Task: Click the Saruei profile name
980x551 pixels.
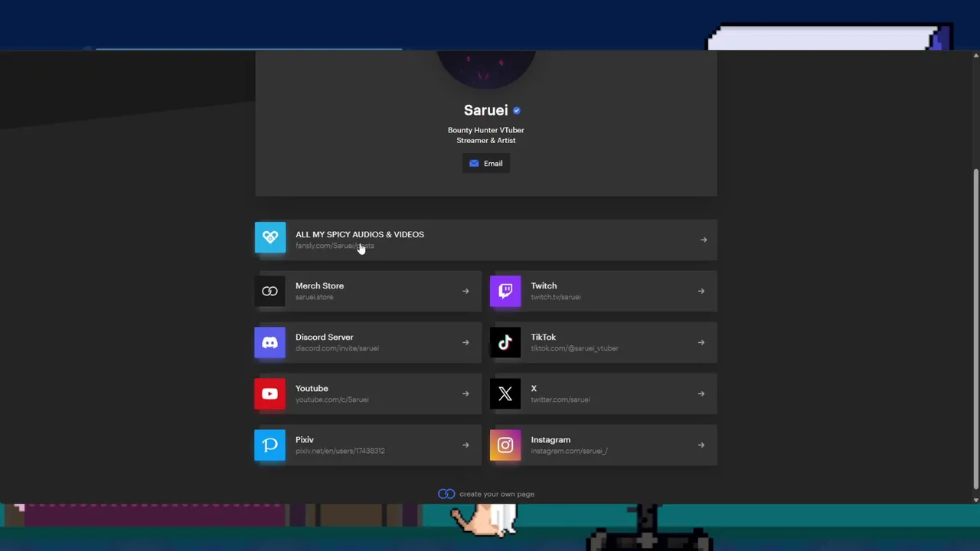Action: [485, 110]
